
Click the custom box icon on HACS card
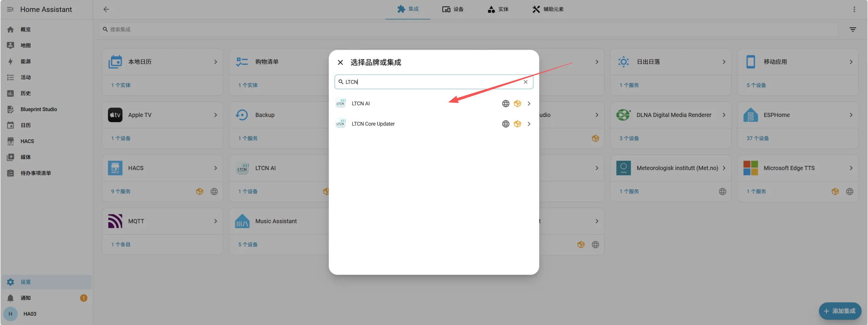coord(199,191)
